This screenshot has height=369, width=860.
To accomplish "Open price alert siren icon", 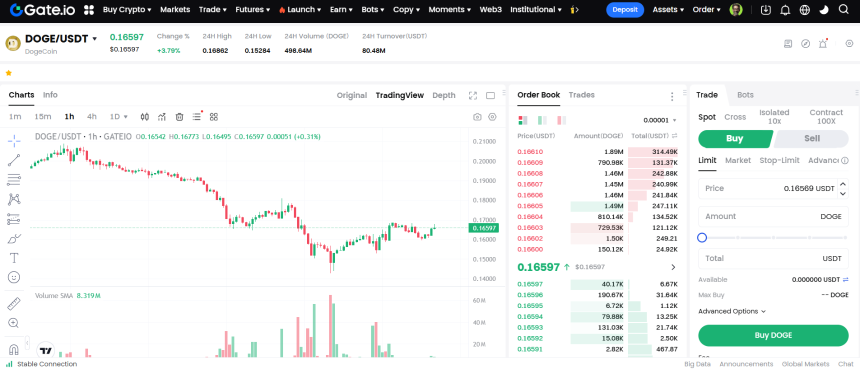I will click(x=823, y=43).
